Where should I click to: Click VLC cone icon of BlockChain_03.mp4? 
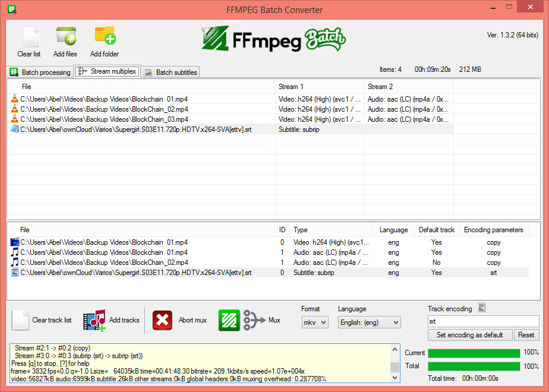pos(14,119)
